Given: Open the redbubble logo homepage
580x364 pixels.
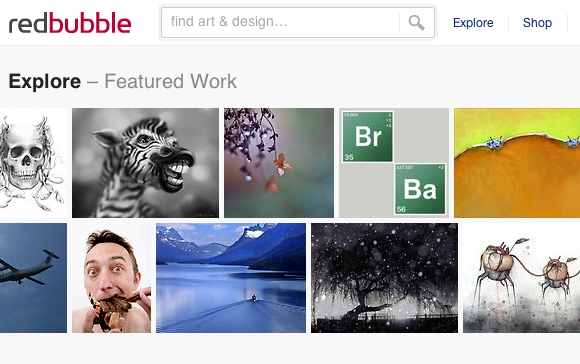Looking at the screenshot, I should coord(70,23).
